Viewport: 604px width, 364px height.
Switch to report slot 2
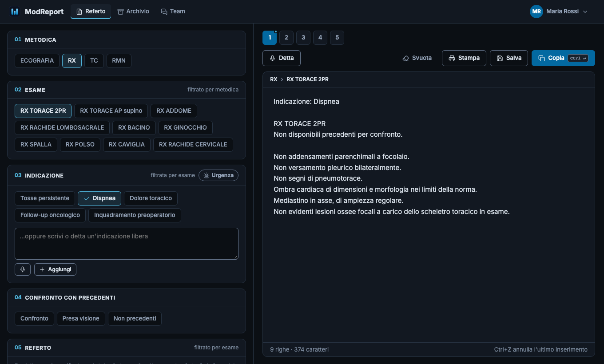286,38
